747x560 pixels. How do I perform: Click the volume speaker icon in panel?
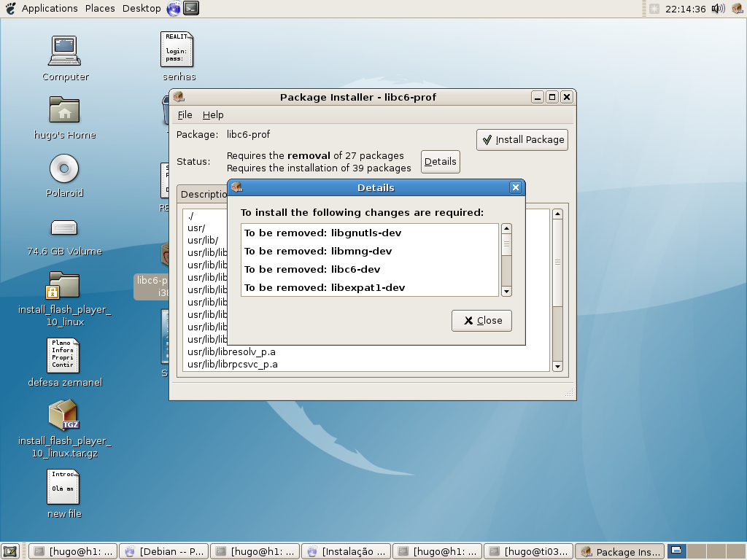pyautogui.click(x=718, y=9)
